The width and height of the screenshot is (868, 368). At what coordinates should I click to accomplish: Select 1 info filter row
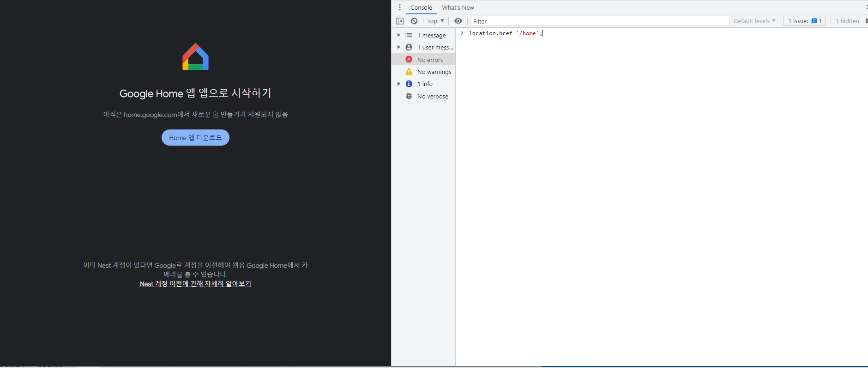423,84
